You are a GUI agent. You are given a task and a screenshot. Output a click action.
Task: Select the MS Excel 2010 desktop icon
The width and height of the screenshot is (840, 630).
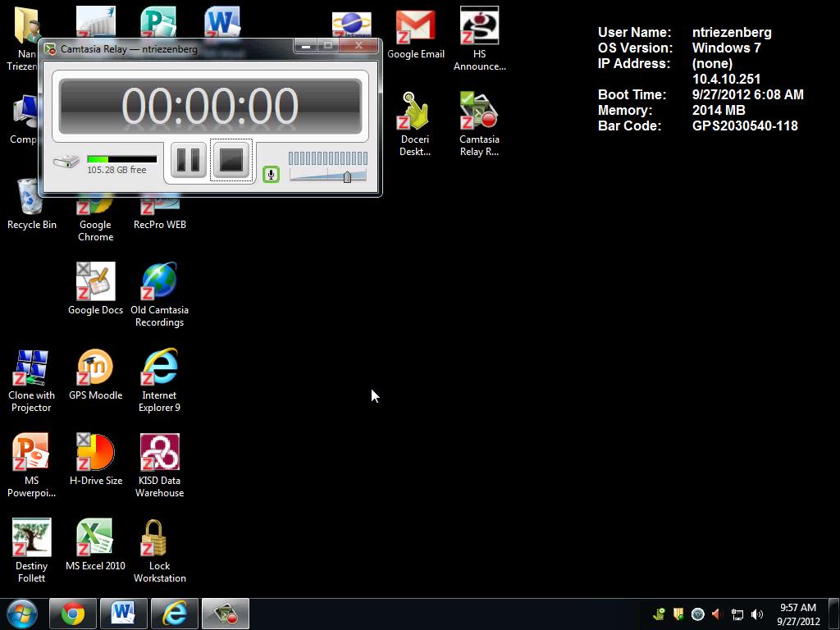click(x=95, y=545)
